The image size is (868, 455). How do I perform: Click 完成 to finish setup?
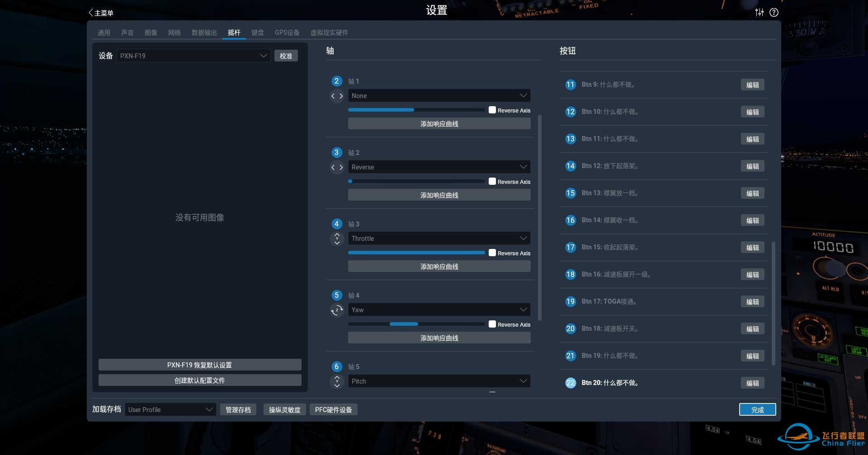(x=757, y=409)
